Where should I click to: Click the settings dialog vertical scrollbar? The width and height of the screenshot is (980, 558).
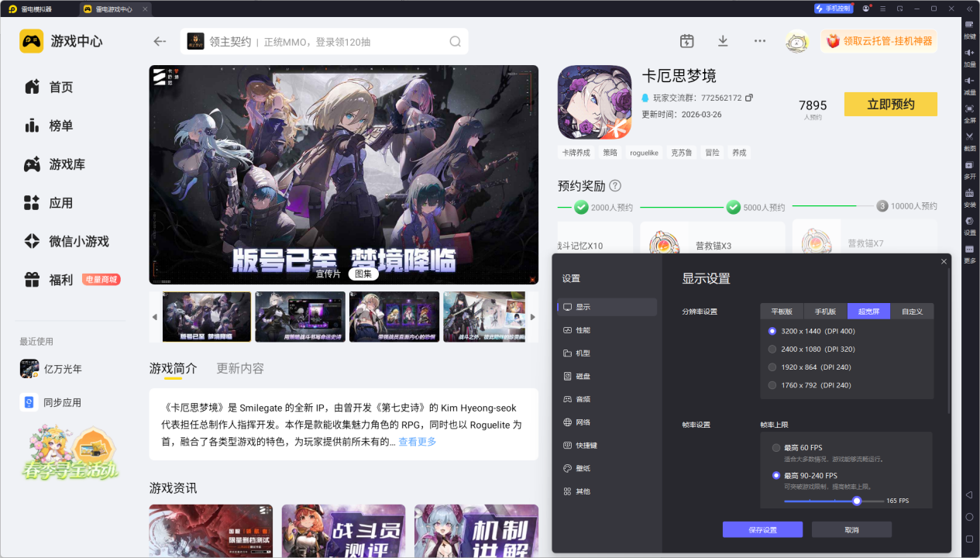point(950,341)
